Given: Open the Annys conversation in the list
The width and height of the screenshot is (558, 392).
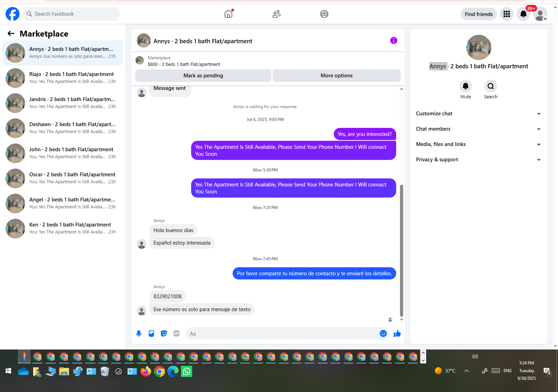Looking at the screenshot, I should [63, 53].
